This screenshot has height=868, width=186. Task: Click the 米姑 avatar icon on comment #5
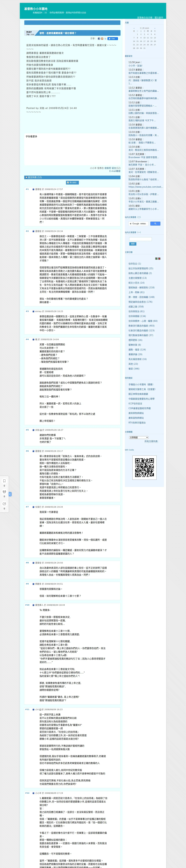[33, 430]
